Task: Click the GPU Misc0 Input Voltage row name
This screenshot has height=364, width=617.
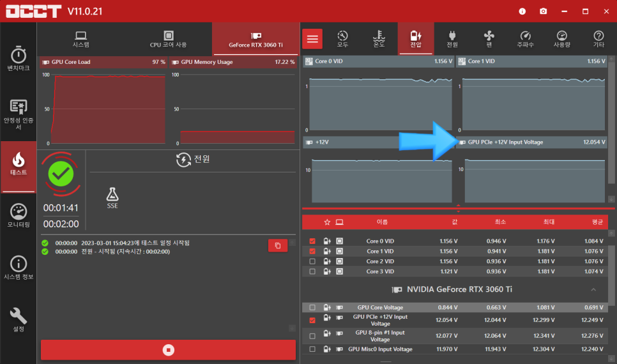Action: tap(380, 349)
